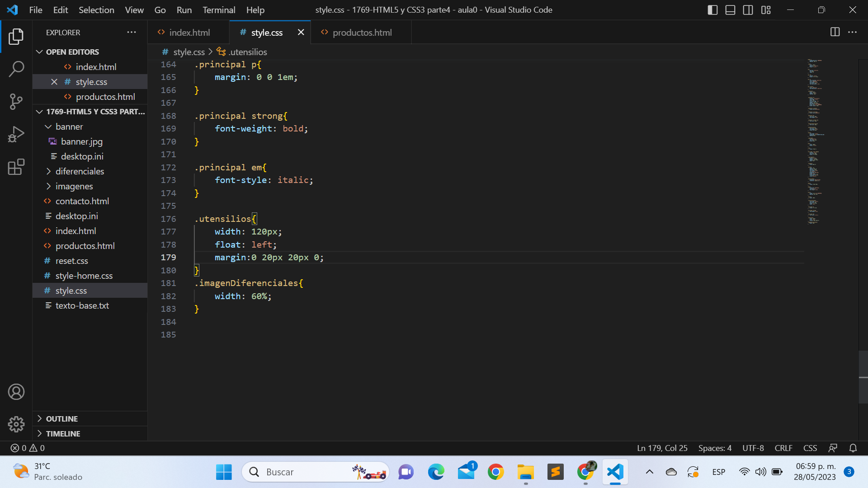Image resolution: width=868 pixels, height=488 pixels.
Task: Open the Extensions view
Action: pos(16,167)
